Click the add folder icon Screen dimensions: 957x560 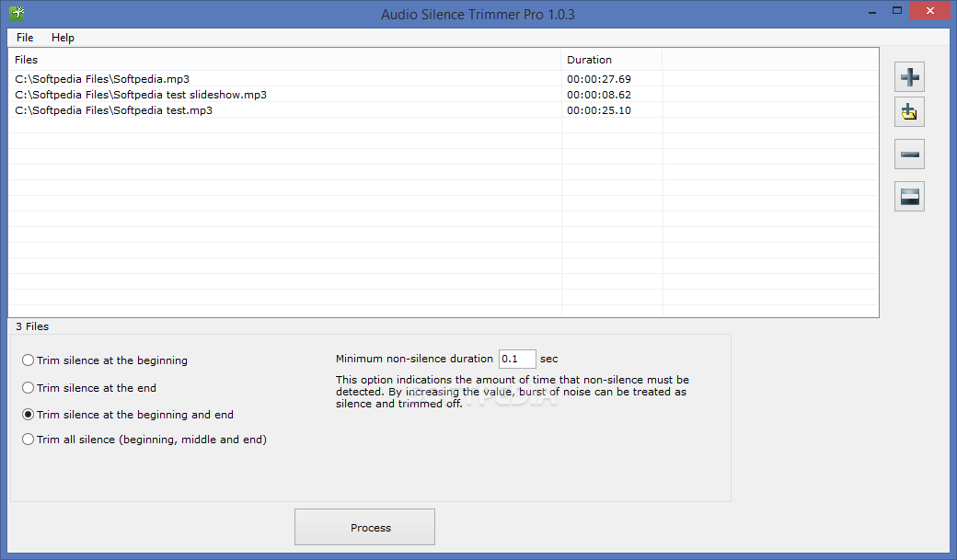[909, 111]
